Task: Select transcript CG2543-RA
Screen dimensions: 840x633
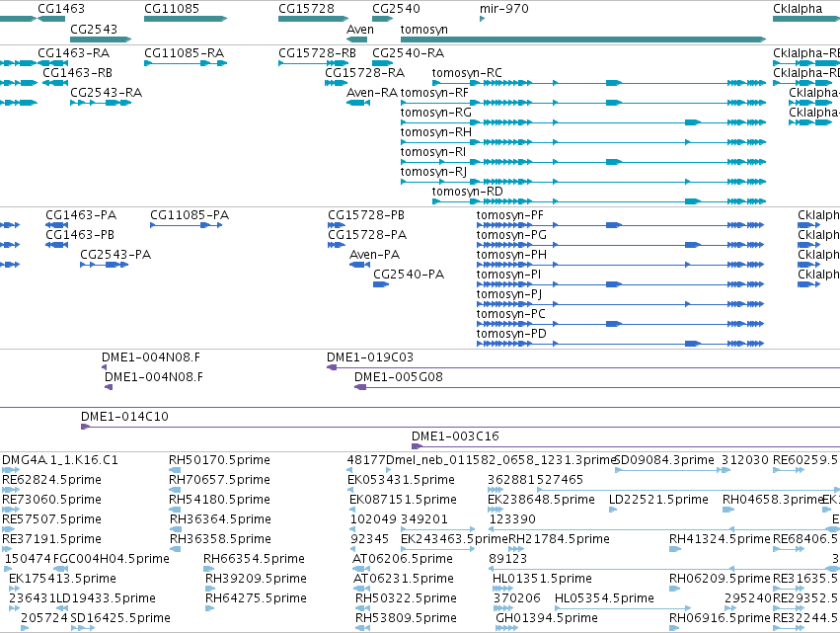Action: coord(106,93)
